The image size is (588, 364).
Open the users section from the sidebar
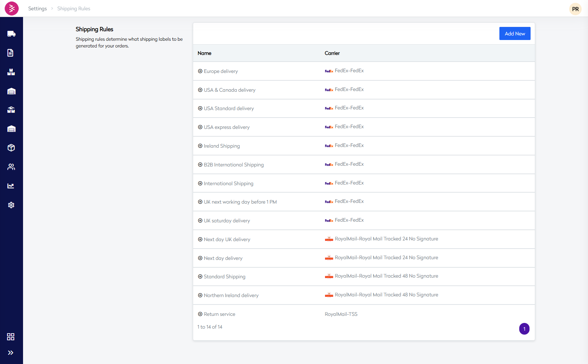(x=11, y=167)
